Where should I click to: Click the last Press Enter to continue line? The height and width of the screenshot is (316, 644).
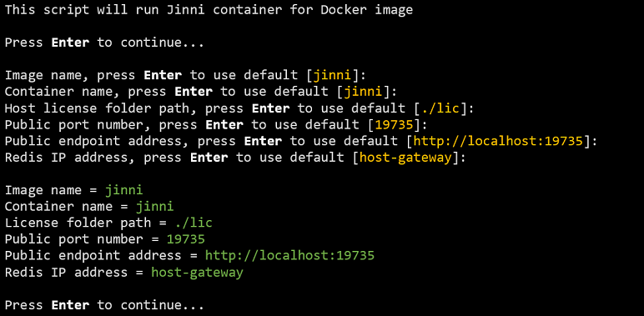click(x=104, y=305)
